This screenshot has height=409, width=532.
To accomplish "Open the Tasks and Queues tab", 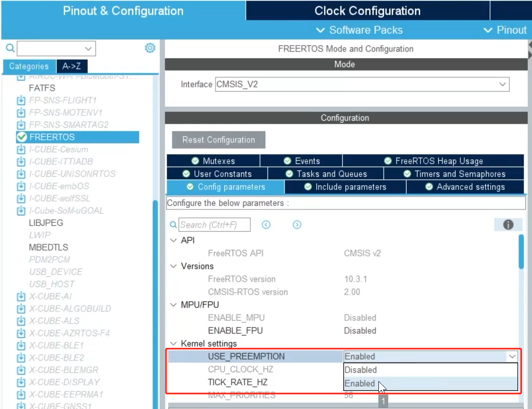I will [x=326, y=174].
